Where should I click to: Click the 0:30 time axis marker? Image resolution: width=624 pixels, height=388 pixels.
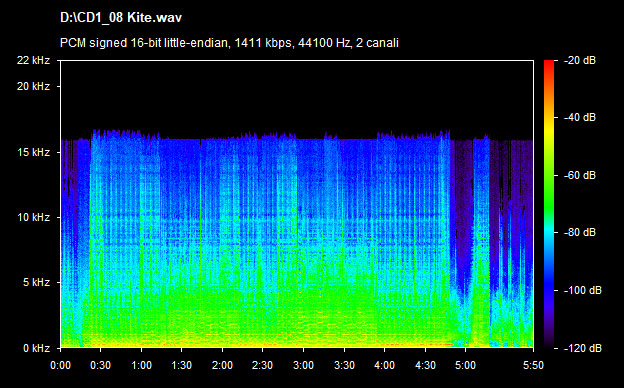coord(101,365)
